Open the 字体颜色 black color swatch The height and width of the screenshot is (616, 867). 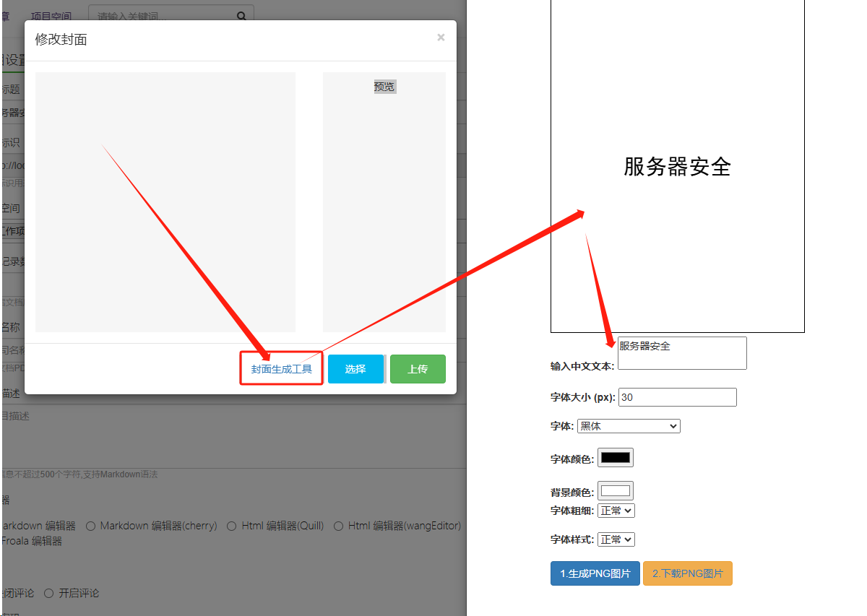coord(615,458)
